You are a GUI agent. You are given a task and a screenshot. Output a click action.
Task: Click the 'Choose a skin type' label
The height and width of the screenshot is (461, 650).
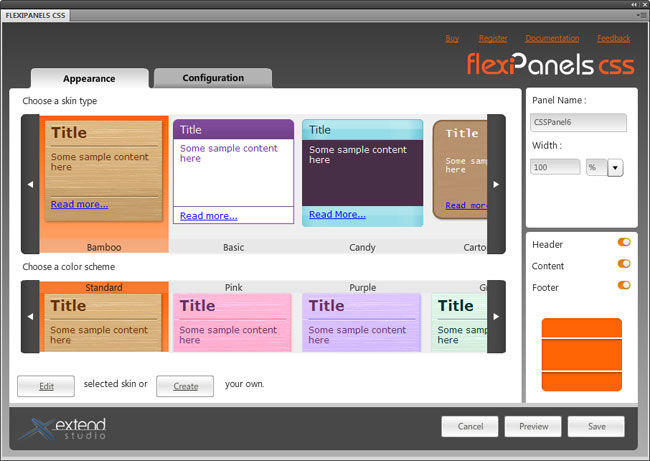tap(60, 101)
